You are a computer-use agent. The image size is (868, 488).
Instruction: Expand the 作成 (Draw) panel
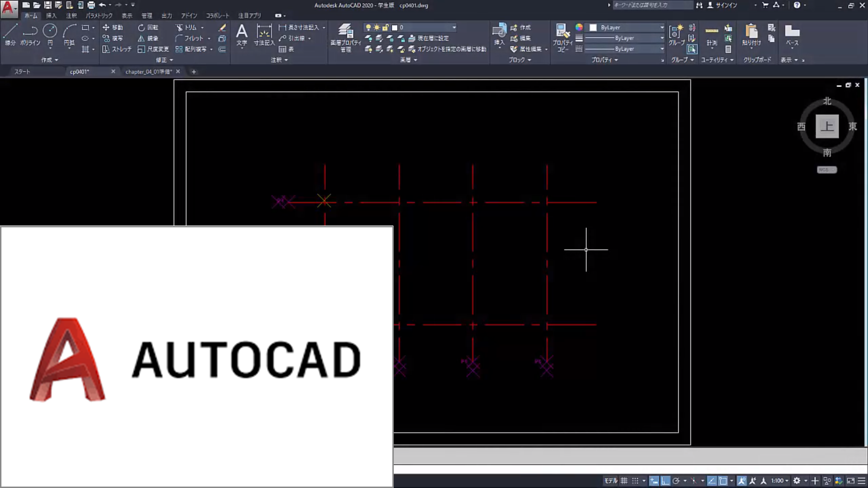(x=50, y=60)
